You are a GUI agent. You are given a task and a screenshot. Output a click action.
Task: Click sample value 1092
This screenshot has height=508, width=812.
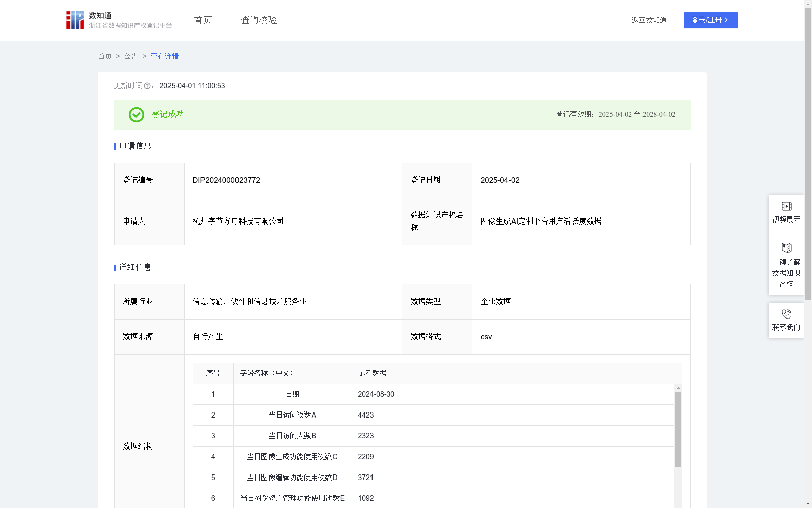366,498
